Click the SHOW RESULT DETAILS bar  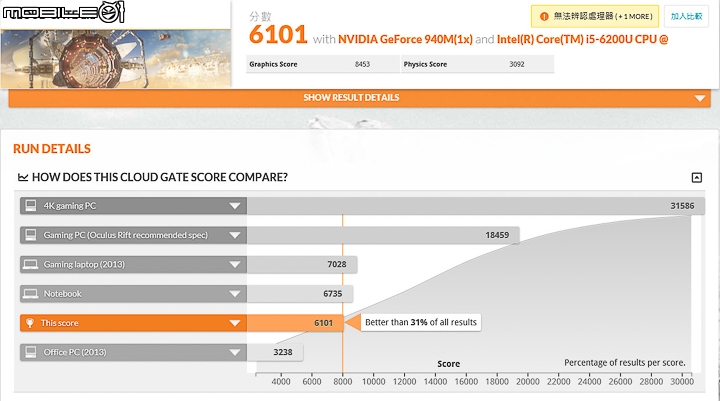click(360, 98)
